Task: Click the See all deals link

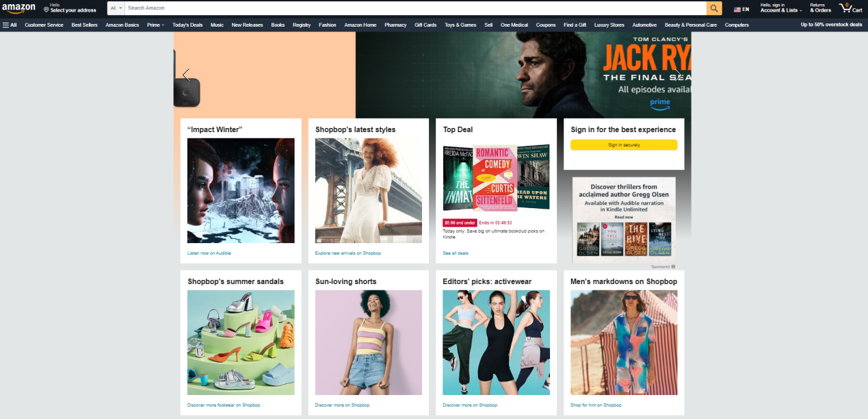Action: point(456,253)
